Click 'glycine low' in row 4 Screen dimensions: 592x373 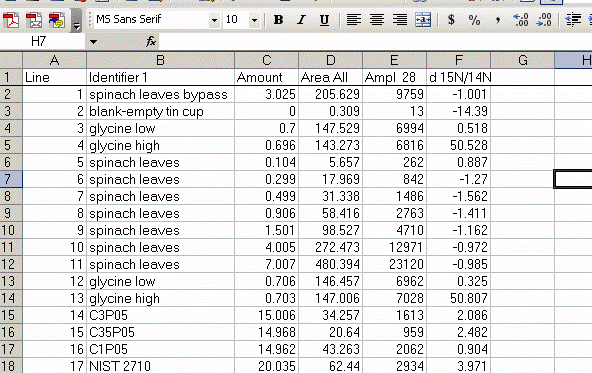coord(160,128)
